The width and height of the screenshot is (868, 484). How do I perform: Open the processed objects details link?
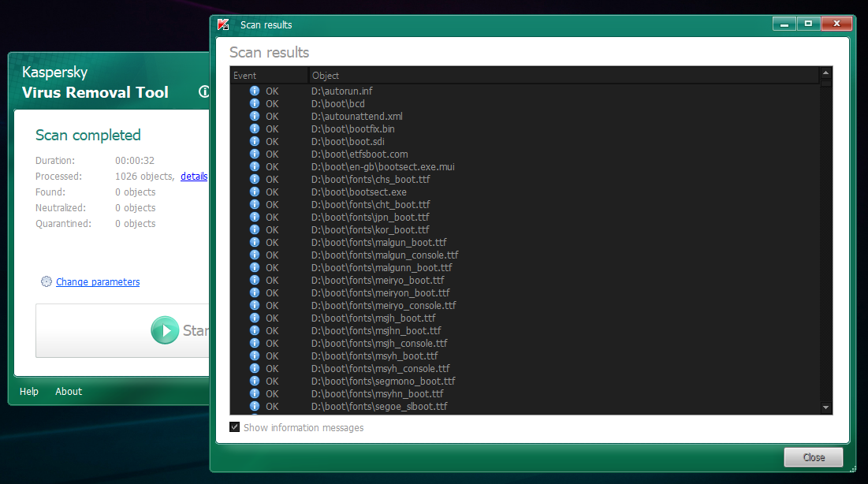point(194,176)
